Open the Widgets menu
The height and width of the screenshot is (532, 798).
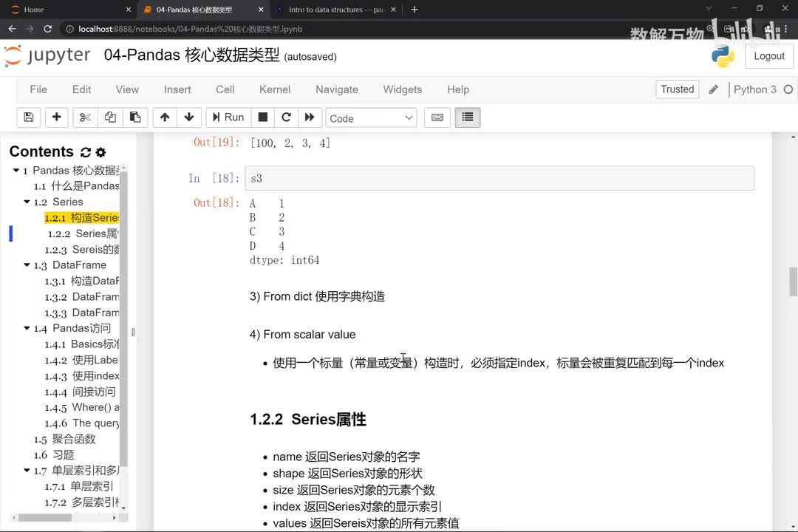coord(403,89)
